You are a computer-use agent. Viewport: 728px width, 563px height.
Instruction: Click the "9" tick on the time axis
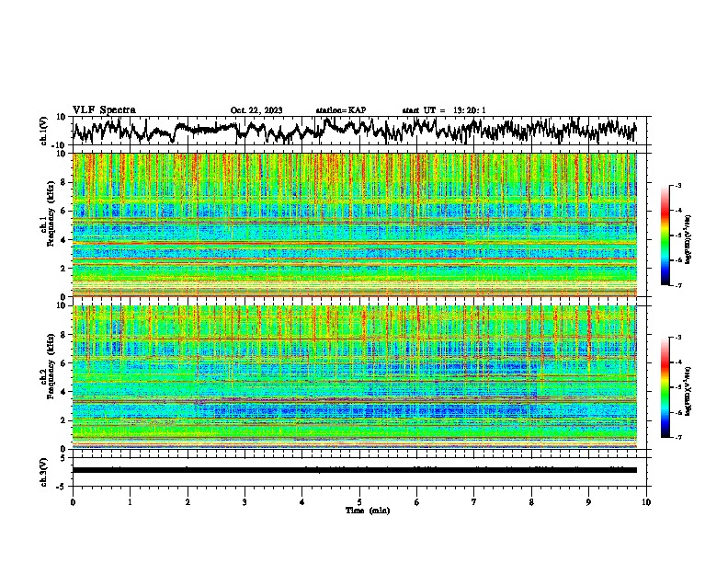click(588, 502)
